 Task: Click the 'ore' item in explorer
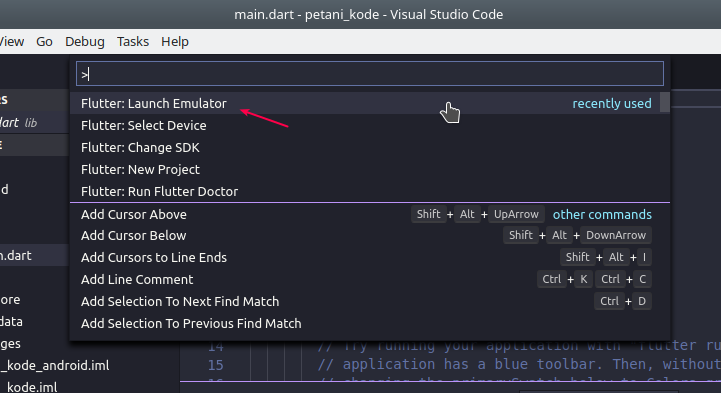pyautogui.click(x=10, y=300)
